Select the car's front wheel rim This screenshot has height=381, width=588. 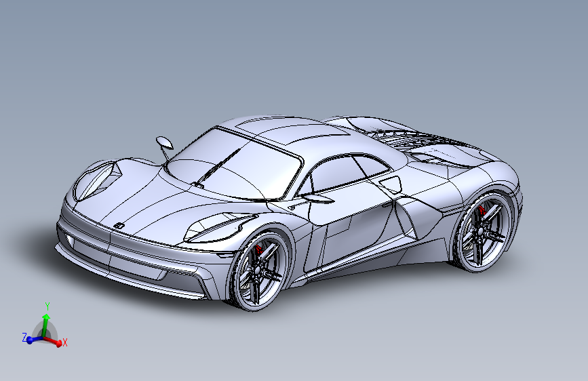260,271
